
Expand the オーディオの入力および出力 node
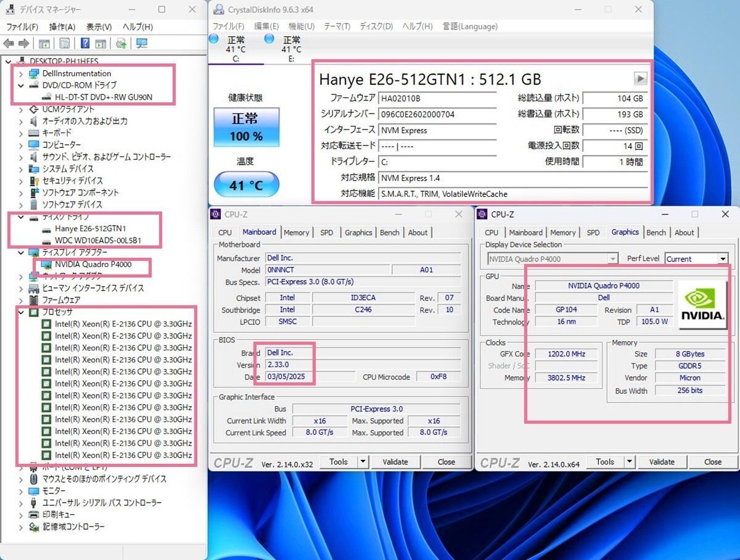(x=21, y=121)
